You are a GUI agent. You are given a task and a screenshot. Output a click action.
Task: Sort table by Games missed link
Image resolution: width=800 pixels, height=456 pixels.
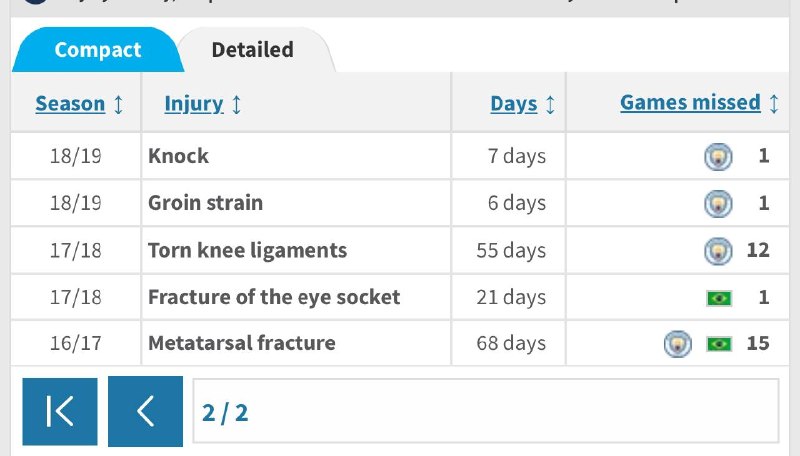(x=690, y=103)
